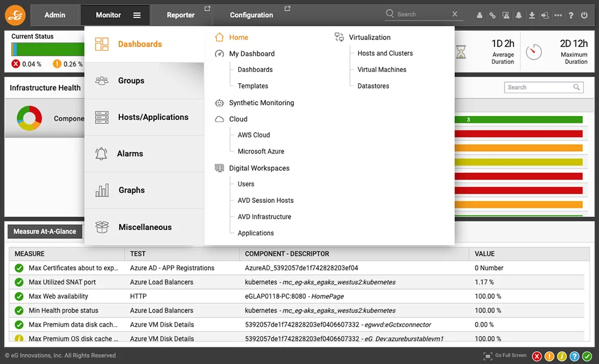Open Datastores
The width and height of the screenshot is (599, 364).
(373, 86)
